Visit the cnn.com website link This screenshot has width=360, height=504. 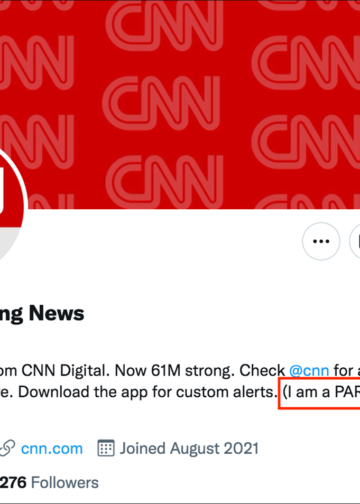(x=52, y=449)
